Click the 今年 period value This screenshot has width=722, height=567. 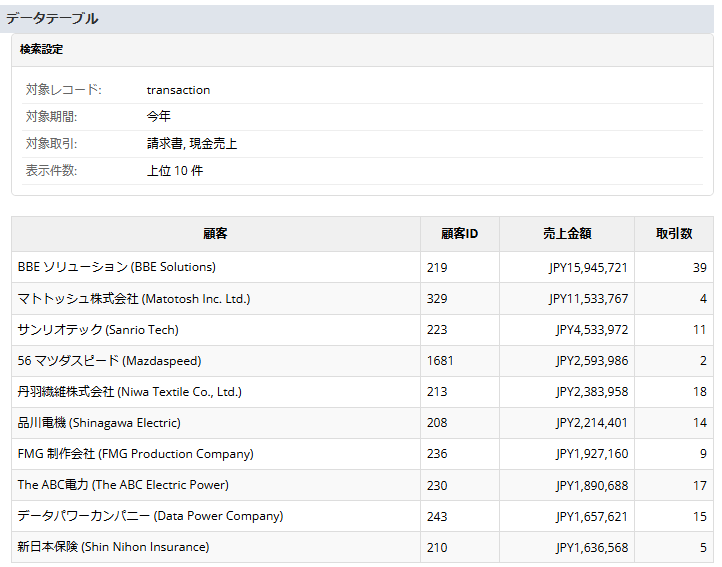coord(158,116)
